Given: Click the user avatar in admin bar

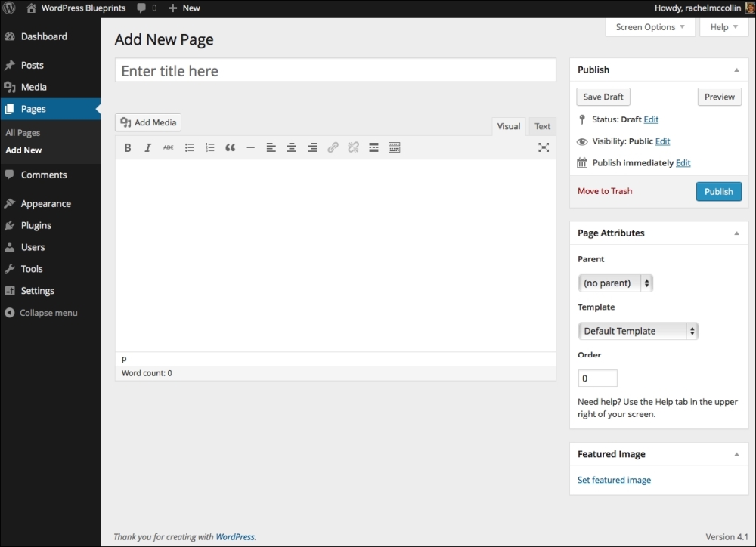Looking at the screenshot, I should coord(750,8).
